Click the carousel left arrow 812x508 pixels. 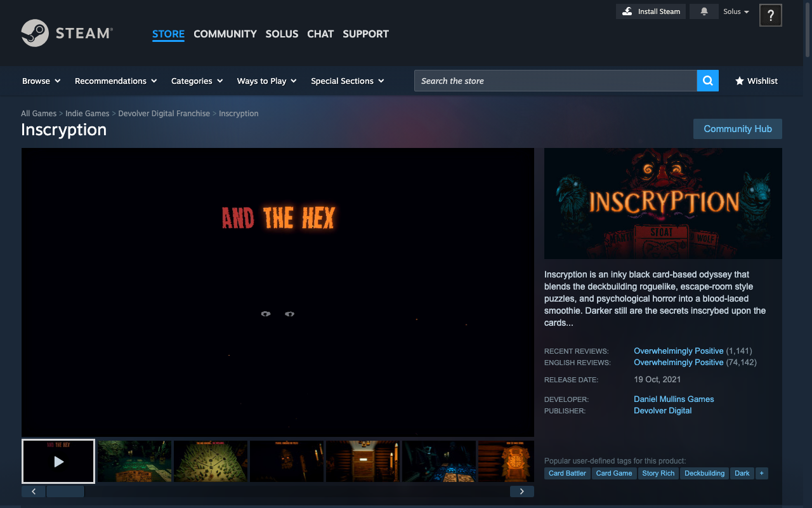tap(33, 491)
